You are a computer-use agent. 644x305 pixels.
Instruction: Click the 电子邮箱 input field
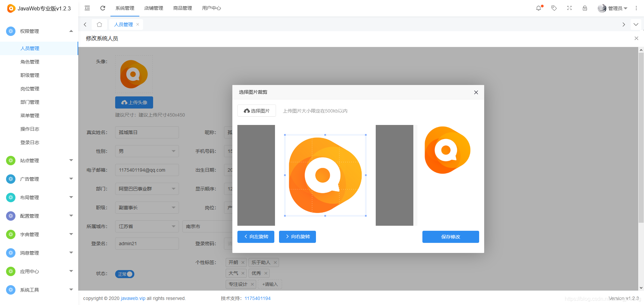147,170
